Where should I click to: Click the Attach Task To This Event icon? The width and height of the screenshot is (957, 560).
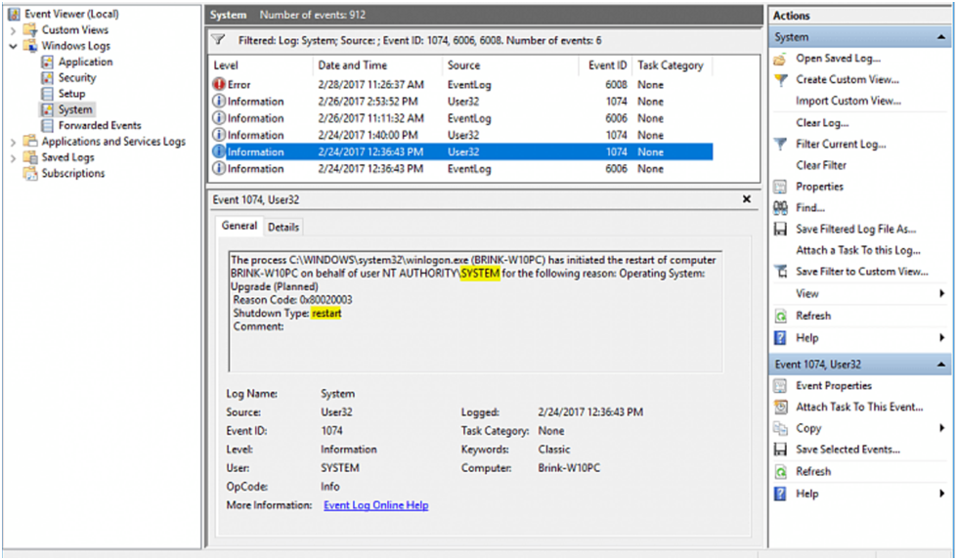click(x=780, y=407)
